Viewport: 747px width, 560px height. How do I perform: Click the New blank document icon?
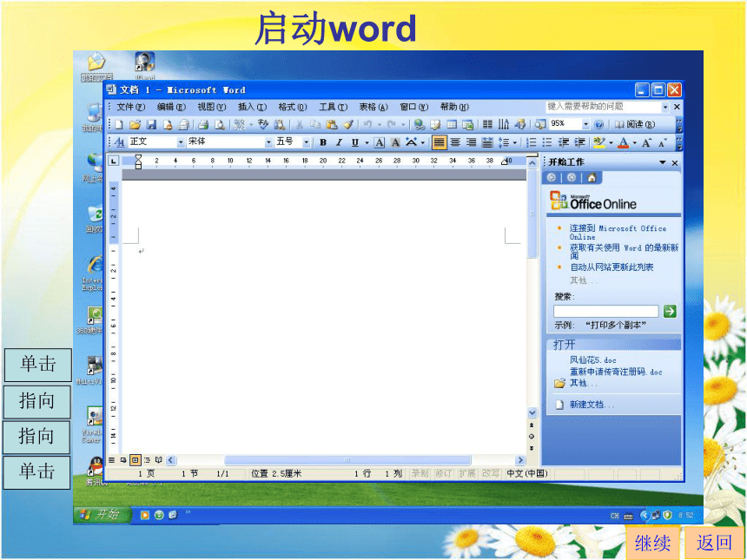[x=119, y=125]
